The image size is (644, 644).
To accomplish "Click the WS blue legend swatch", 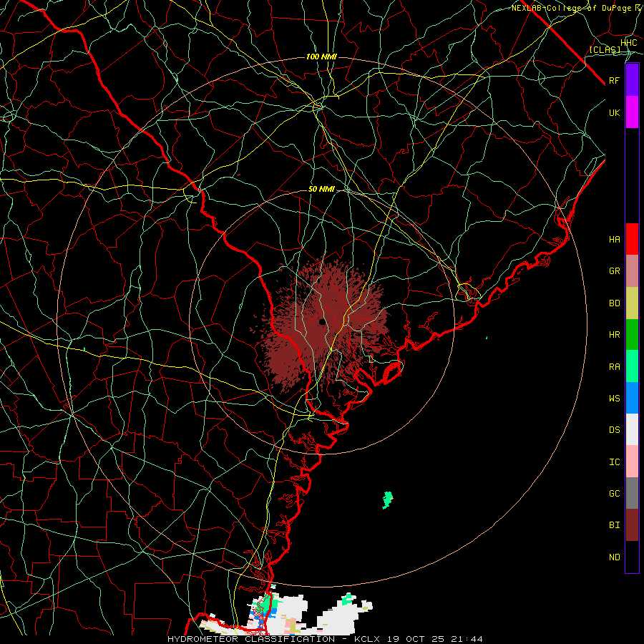I will click(x=632, y=398).
